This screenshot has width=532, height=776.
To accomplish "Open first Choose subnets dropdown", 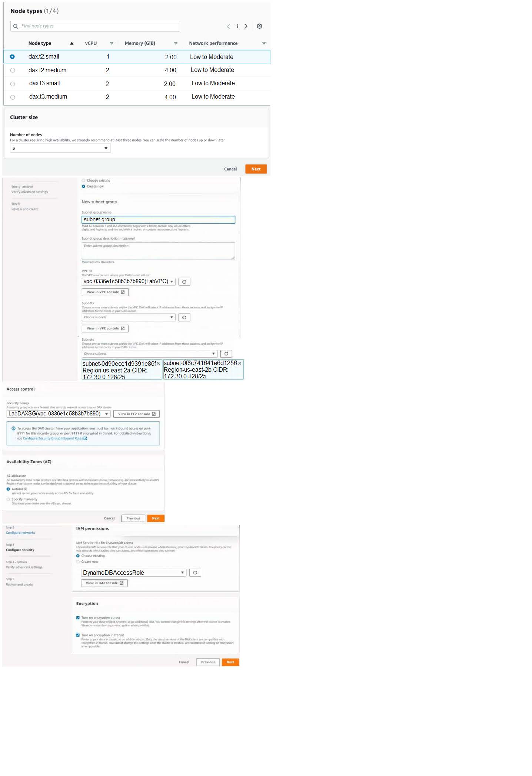I will (x=129, y=317).
